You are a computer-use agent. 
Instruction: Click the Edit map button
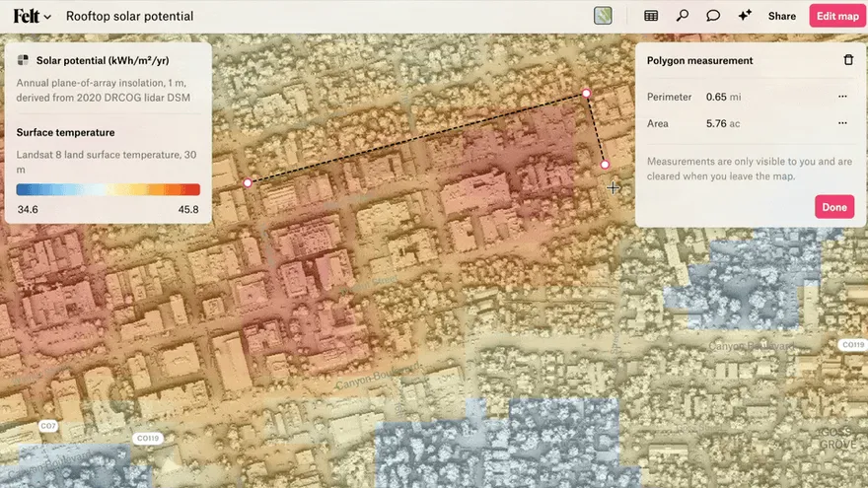pos(837,16)
